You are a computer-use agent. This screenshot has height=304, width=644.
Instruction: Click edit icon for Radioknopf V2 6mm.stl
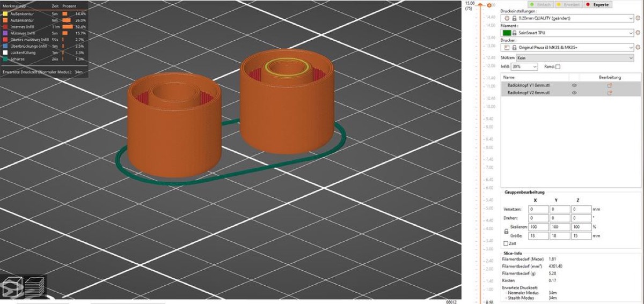610,93
